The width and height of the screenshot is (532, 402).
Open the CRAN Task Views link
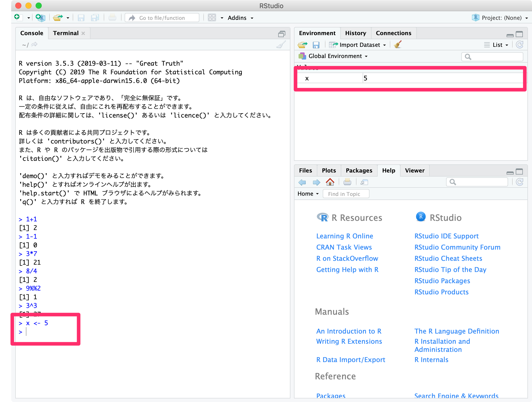pyautogui.click(x=344, y=247)
